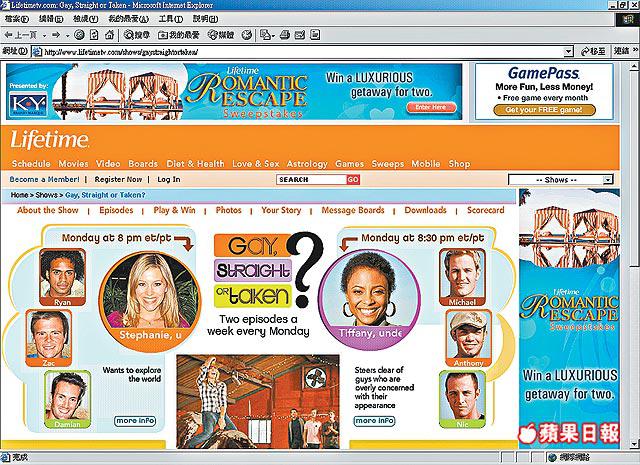The width and height of the screenshot is (640, 465).
Task: Click the address bar URL field
Action: (303, 52)
